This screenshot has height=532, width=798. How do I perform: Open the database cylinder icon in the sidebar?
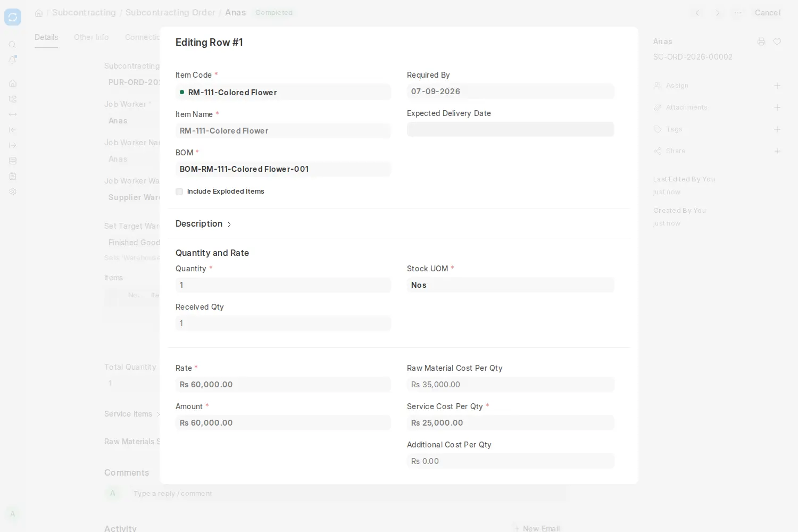[x=13, y=161]
